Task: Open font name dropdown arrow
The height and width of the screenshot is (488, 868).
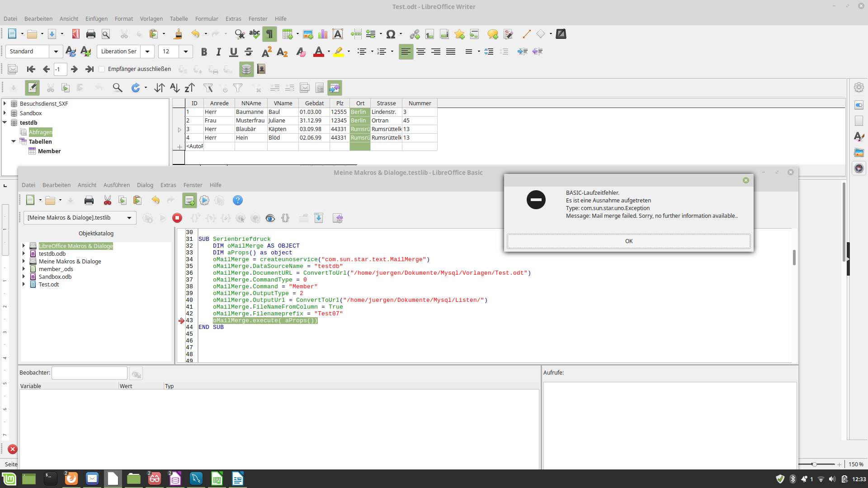Action: click(x=147, y=52)
